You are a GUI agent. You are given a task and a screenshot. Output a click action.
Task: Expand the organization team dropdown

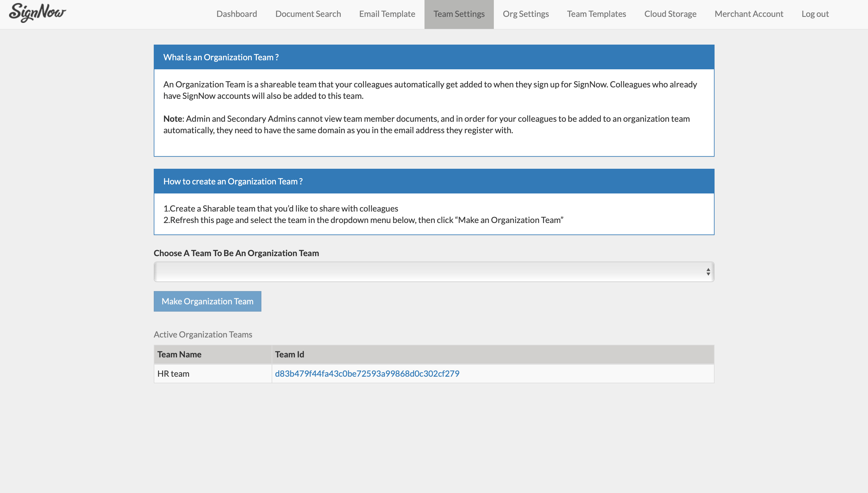(x=434, y=272)
